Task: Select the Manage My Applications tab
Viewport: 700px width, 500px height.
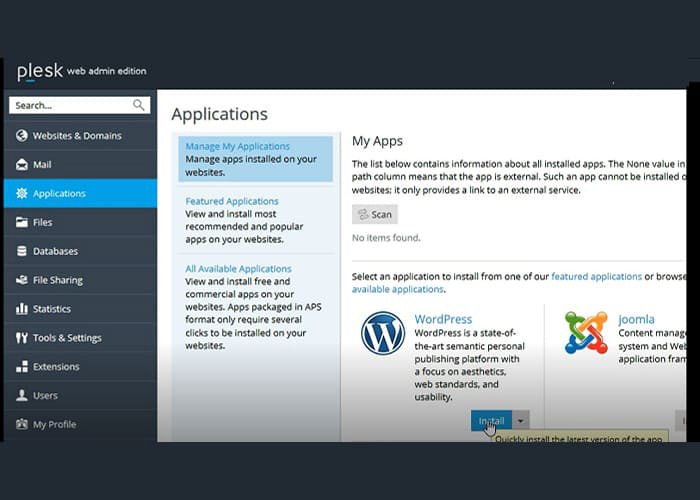Action: pyautogui.click(x=237, y=147)
